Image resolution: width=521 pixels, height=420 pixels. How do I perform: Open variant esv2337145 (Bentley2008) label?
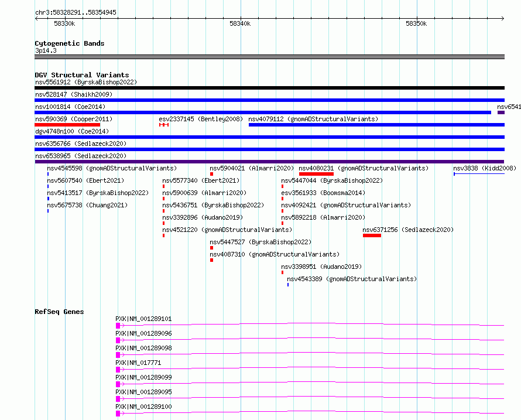point(201,119)
